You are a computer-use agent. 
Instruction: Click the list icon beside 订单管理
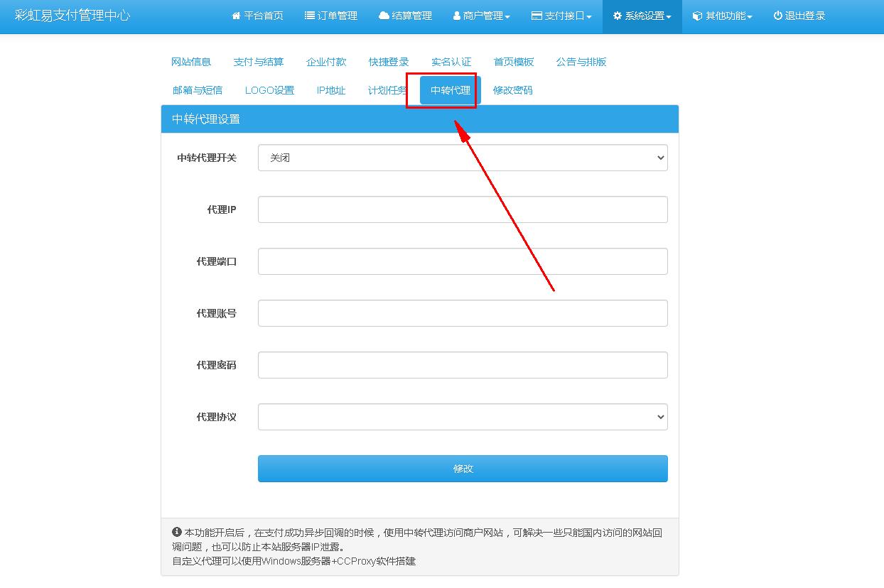coord(309,16)
